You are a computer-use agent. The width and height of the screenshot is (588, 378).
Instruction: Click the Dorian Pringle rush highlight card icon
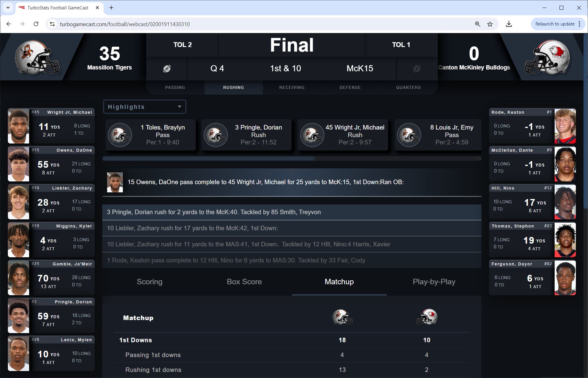click(x=216, y=134)
